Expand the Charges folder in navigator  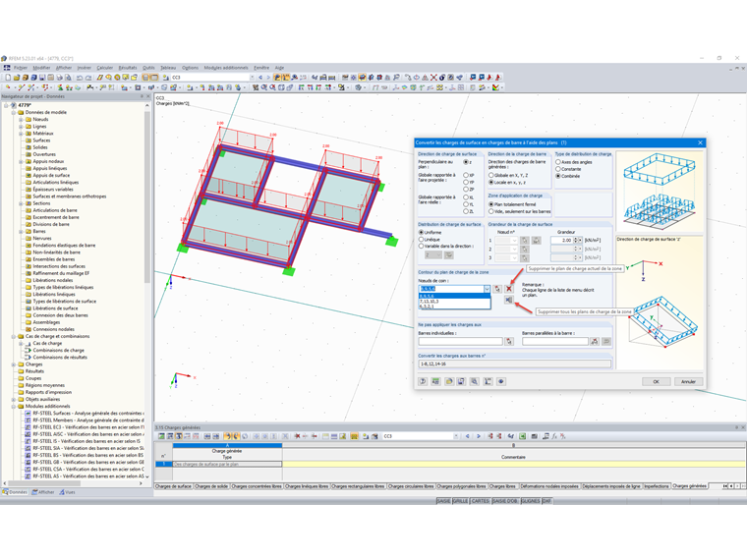click(x=14, y=364)
